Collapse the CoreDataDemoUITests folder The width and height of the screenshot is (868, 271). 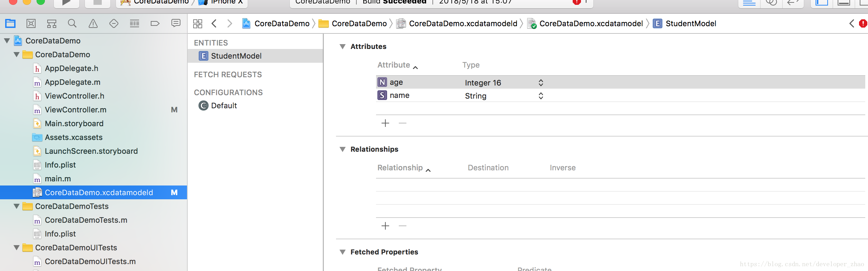point(17,248)
